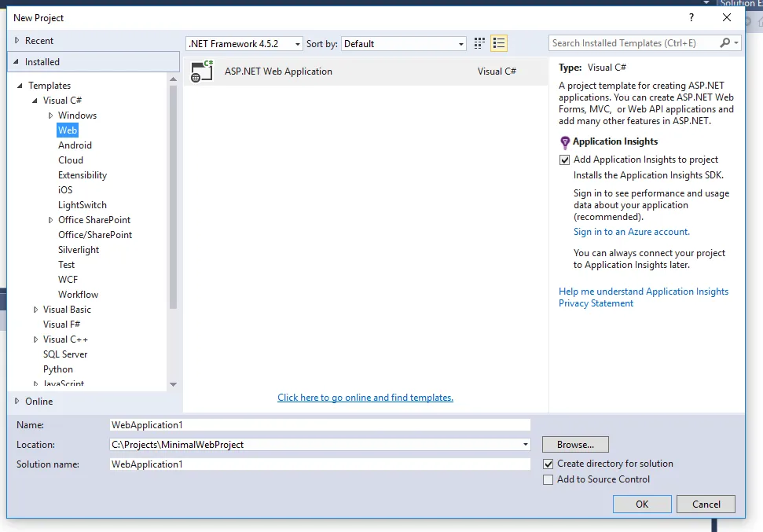Select the Extensibility template category

[83, 175]
